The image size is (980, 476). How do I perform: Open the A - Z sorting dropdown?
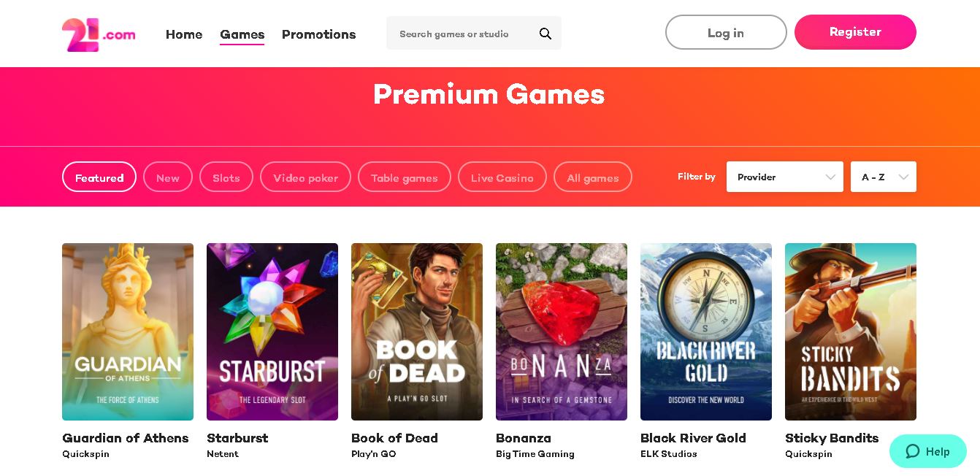click(x=884, y=177)
